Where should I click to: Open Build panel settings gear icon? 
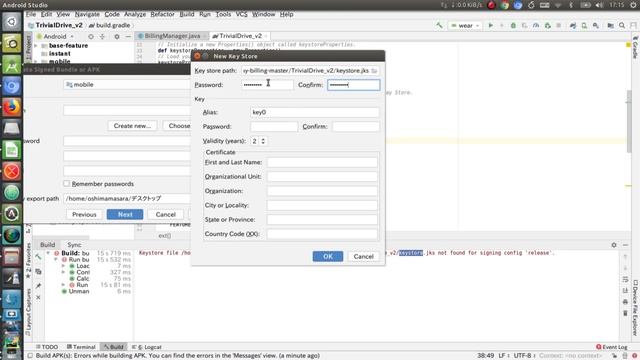[614, 245]
